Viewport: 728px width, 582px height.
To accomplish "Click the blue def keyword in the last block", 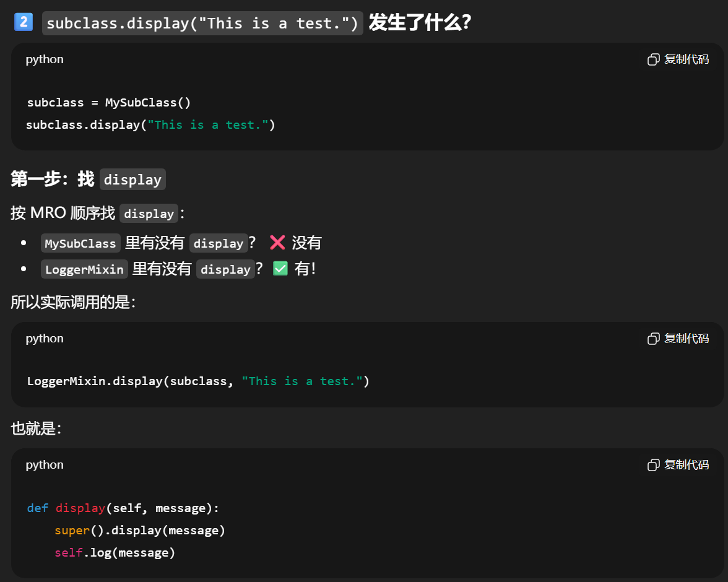I will [x=37, y=508].
